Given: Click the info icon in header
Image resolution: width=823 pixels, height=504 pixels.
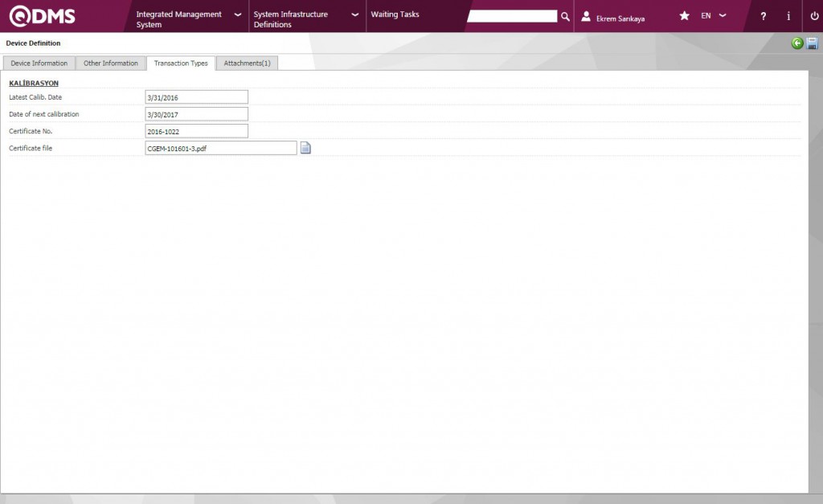Looking at the screenshot, I should [x=788, y=16].
